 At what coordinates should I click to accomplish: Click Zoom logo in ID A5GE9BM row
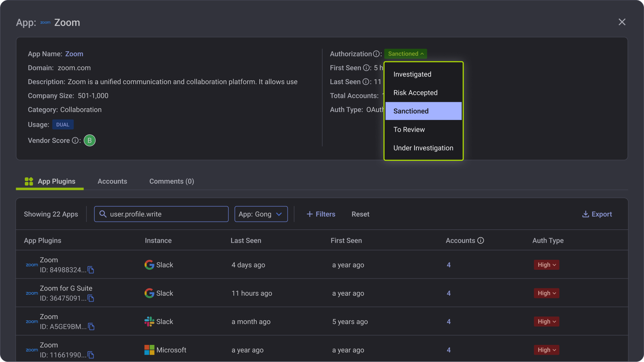[32, 321]
